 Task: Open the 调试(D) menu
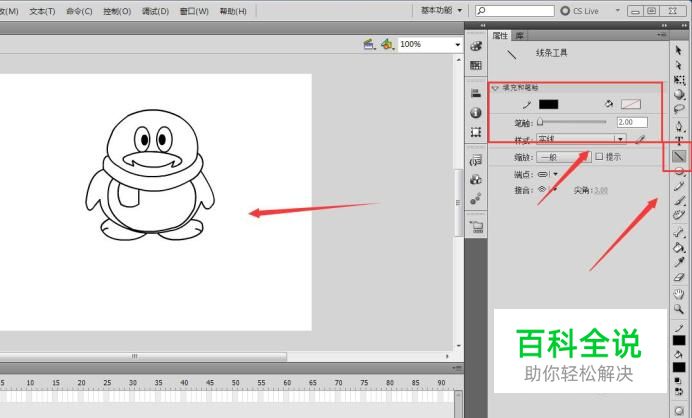pos(156,11)
